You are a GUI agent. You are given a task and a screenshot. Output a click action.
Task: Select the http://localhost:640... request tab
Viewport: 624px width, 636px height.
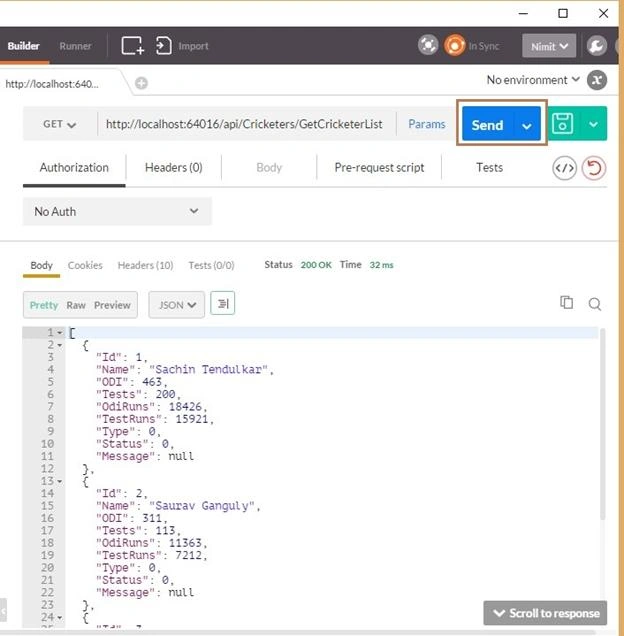52,84
